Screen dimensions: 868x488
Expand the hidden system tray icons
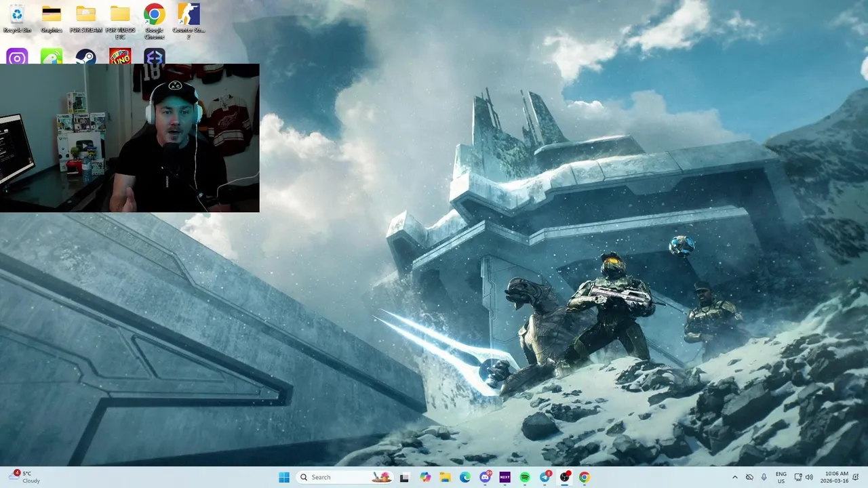pyautogui.click(x=734, y=477)
